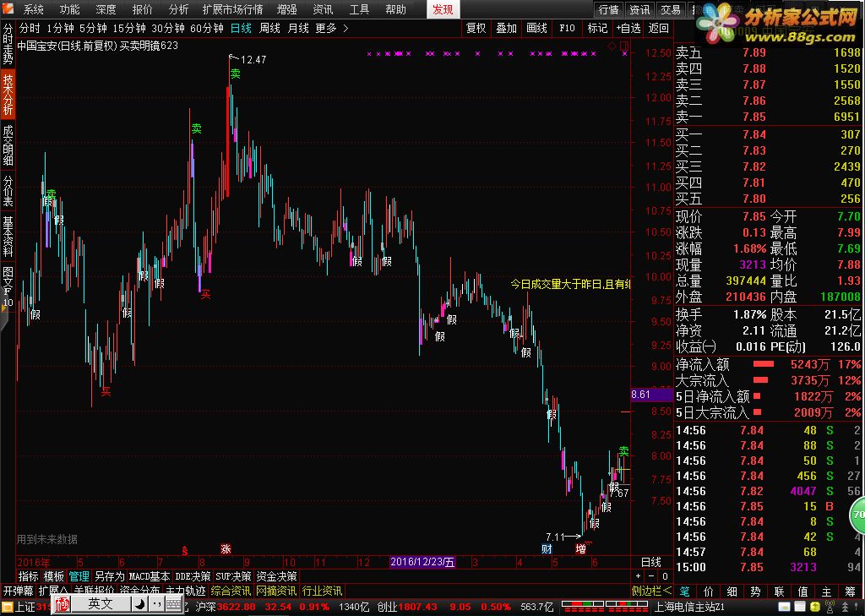Viewport: 865px width, 616px height.
Task: Open the 交易 top-right tab
Action: pyautogui.click(x=671, y=10)
